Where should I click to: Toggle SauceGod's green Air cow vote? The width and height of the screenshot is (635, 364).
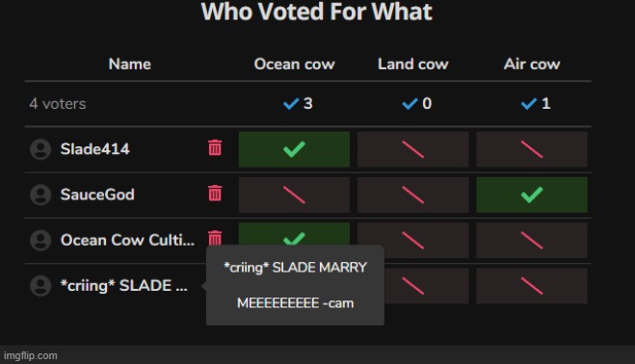click(x=532, y=195)
